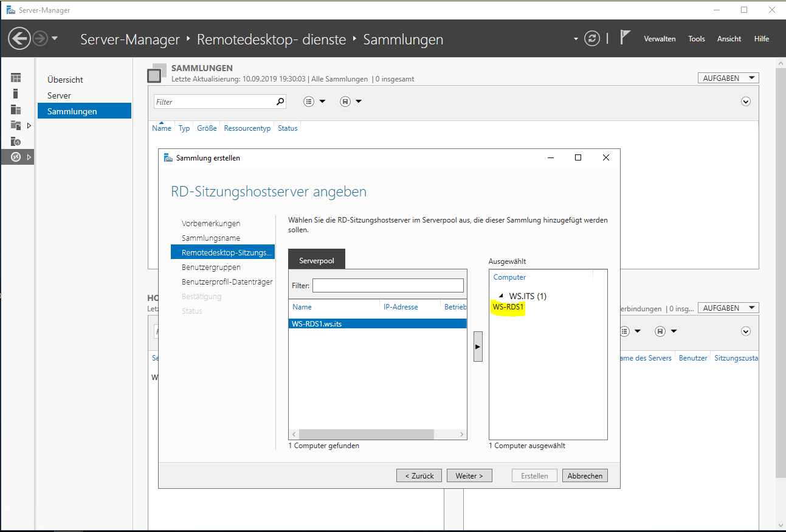This screenshot has width=786, height=532.
Task: Open AUFGABEN dropdown in Sammlungen panel
Action: tap(728, 78)
